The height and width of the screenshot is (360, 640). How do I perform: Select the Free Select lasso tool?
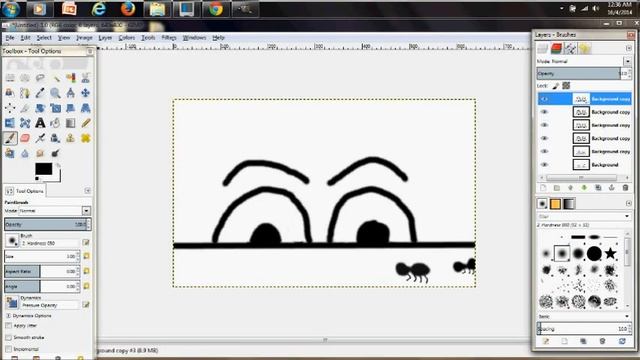click(x=40, y=78)
